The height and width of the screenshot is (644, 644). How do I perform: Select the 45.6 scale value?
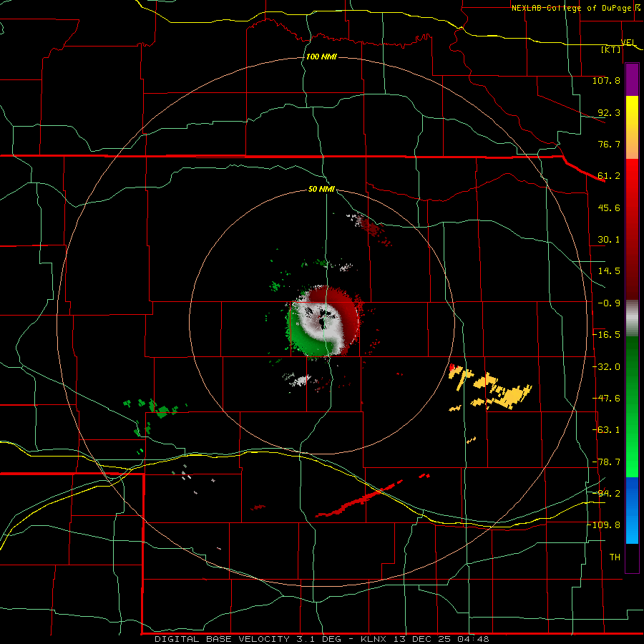pos(609,208)
